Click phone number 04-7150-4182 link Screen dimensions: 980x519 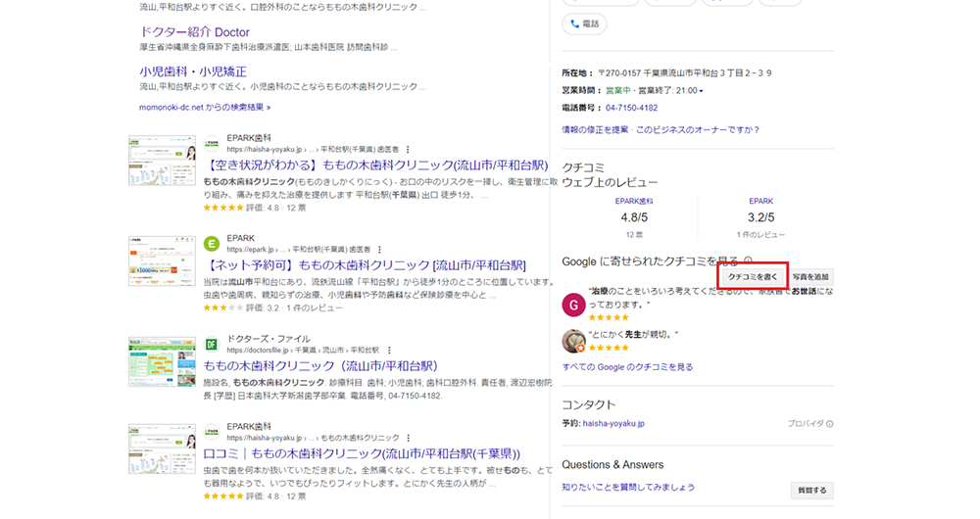(x=631, y=108)
